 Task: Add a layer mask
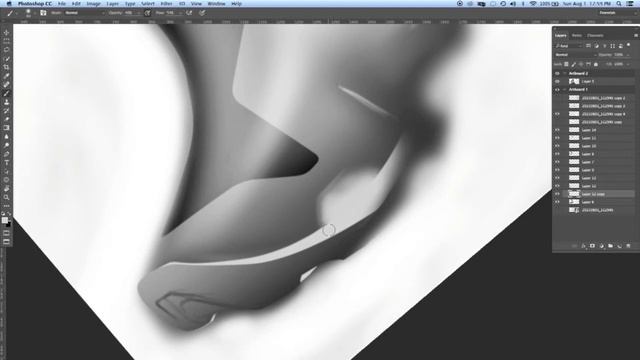(x=592, y=246)
